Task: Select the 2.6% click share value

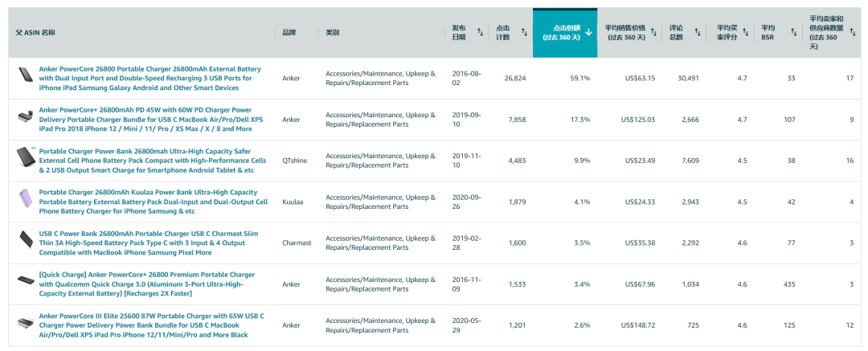Action: pyautogui.click(x=582, y=325)
